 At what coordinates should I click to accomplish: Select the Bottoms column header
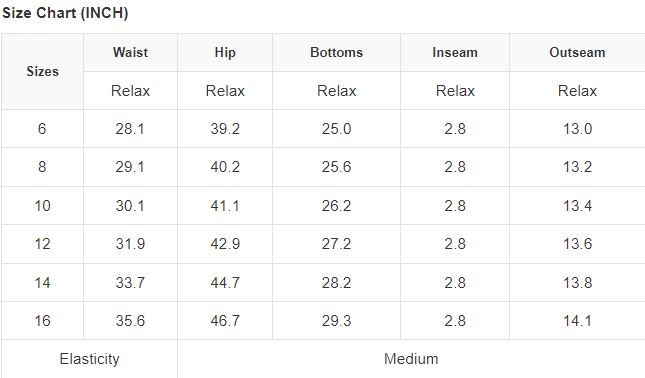pyautogui.click(x=336, y=53)
